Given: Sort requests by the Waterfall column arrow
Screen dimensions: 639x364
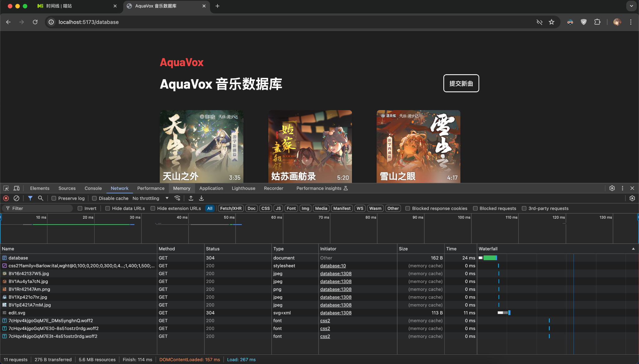Looking at the screenshot, I should coord(633,249).
